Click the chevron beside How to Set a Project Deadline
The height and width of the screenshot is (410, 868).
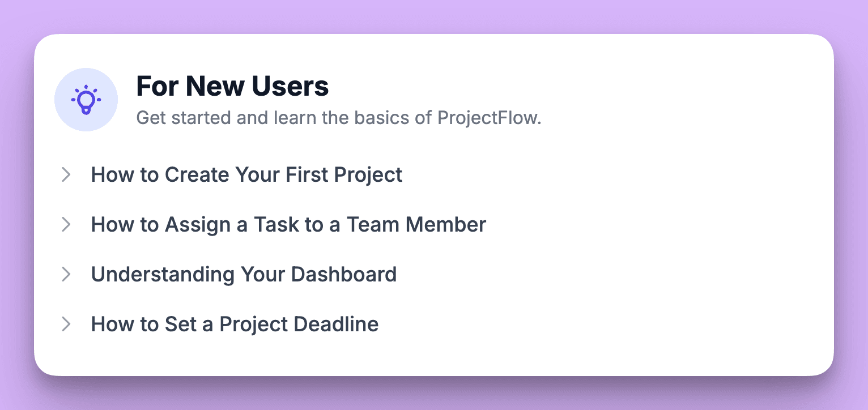coord(66,324)
